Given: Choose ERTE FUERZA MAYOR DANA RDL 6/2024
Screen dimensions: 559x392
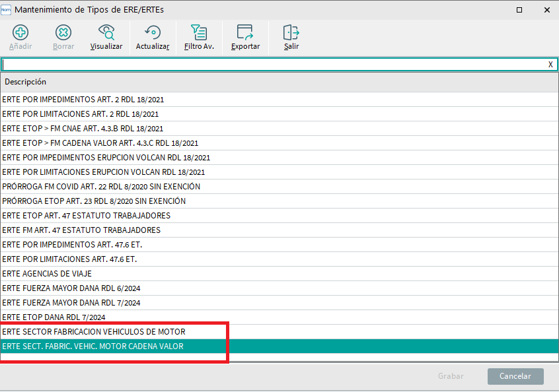Looking at the screenshot, I should coord(71,288).
